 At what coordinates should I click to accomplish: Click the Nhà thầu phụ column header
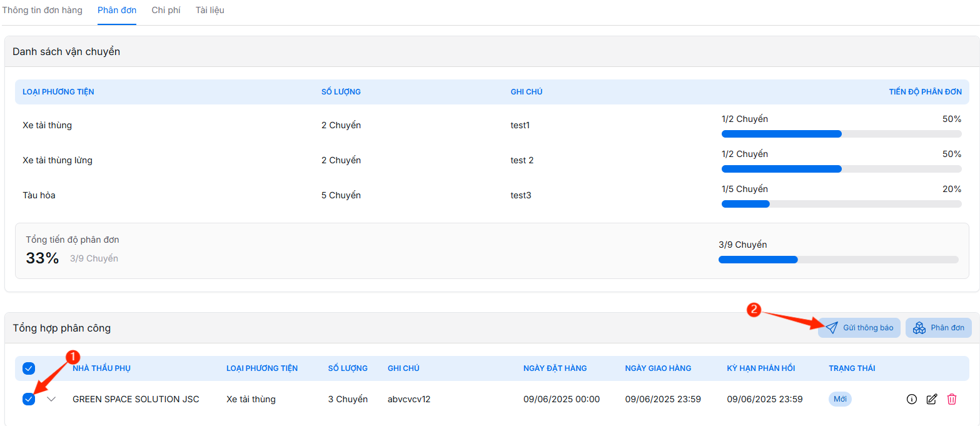[x=101, y=368]
